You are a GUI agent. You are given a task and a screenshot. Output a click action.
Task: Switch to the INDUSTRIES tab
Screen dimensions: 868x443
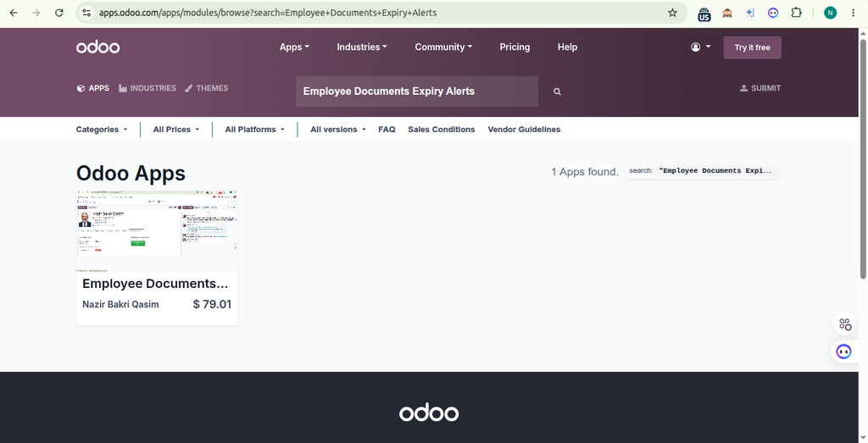(x=147, y=88)
